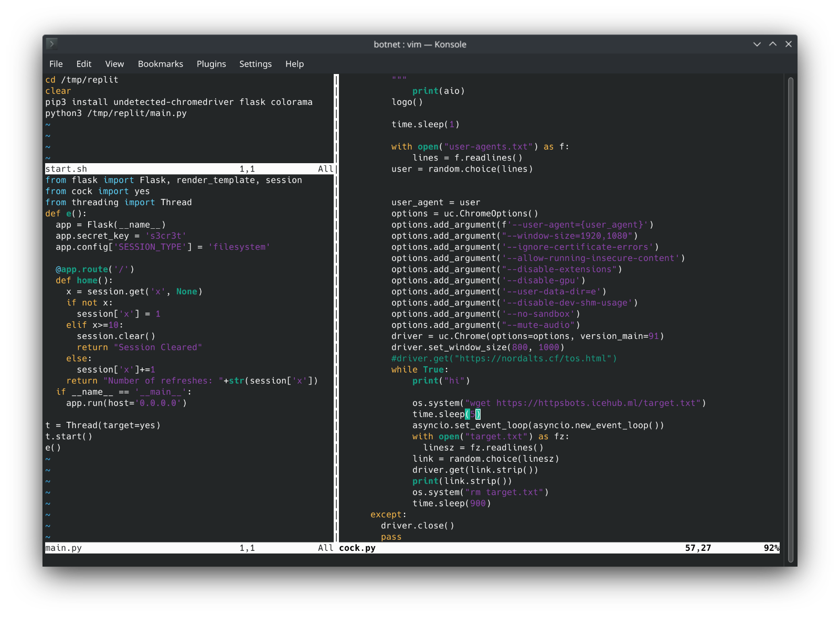
Task: Click the terminal vertical scrollbar
Action: [x=790, y=320]
